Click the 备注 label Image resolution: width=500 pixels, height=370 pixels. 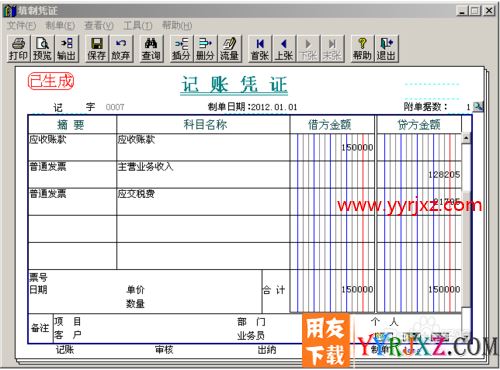point(40,328)
